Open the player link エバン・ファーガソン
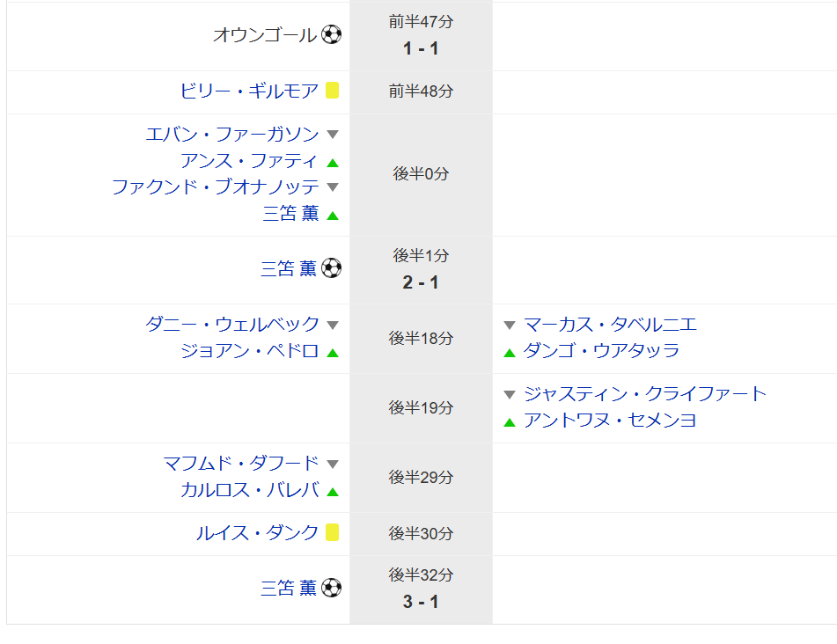 [x=232, y=134]
